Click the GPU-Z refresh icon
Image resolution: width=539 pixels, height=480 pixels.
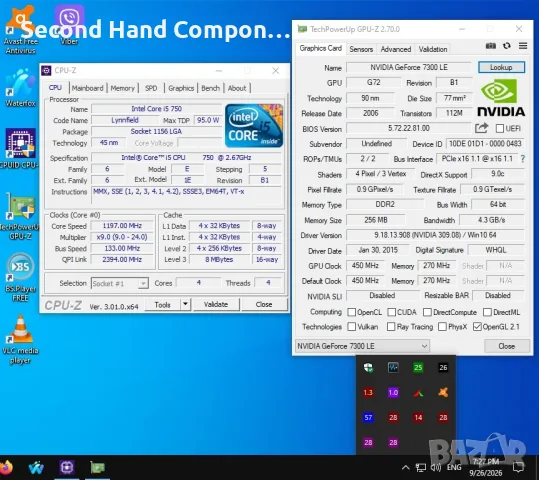(x=507, y=46)
